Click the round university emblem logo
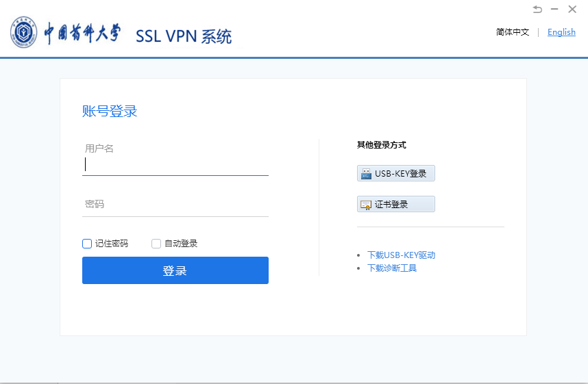The width and height of the screenshot is (588, 384). [24, 34]
